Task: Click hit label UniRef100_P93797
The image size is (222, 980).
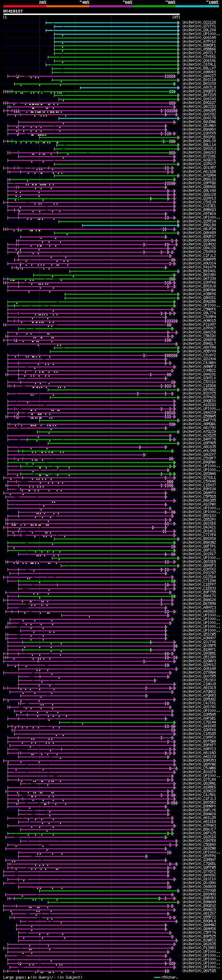Action: (199, 574)
